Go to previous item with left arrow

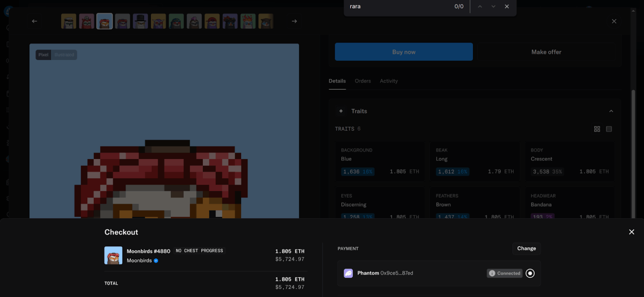[x=34, y=21]
